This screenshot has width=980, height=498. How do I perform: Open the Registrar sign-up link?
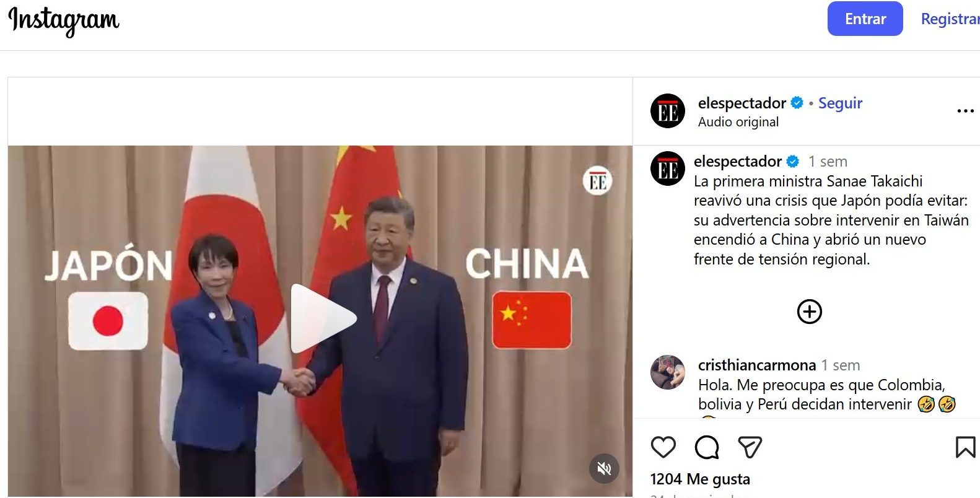(950, 19)
